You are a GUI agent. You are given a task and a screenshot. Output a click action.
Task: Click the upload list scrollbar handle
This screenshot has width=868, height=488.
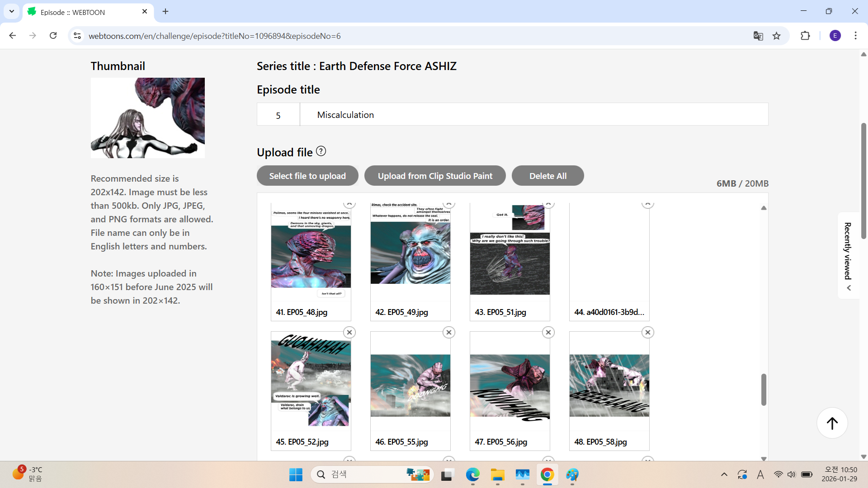click(x=764, y=389)
